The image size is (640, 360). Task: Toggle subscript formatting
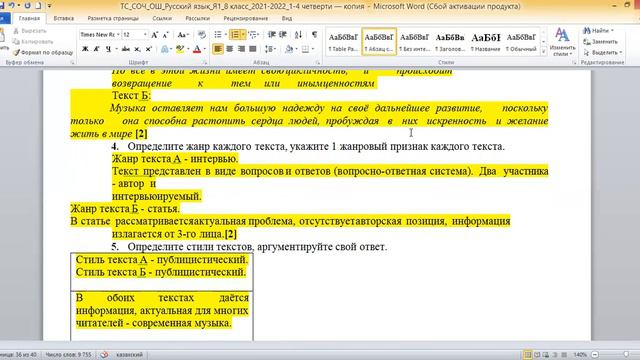coord(138,49)
